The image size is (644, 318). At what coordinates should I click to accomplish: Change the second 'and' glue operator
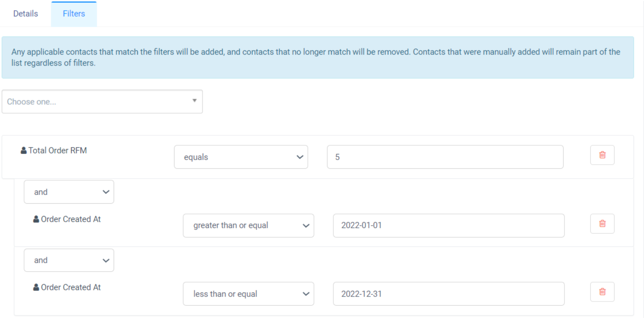tap(69, 260)
